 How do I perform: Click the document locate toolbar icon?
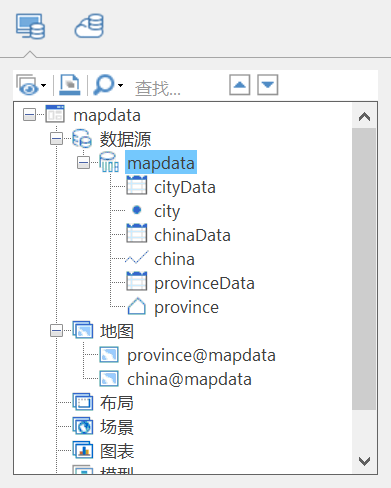pos(70,85)
